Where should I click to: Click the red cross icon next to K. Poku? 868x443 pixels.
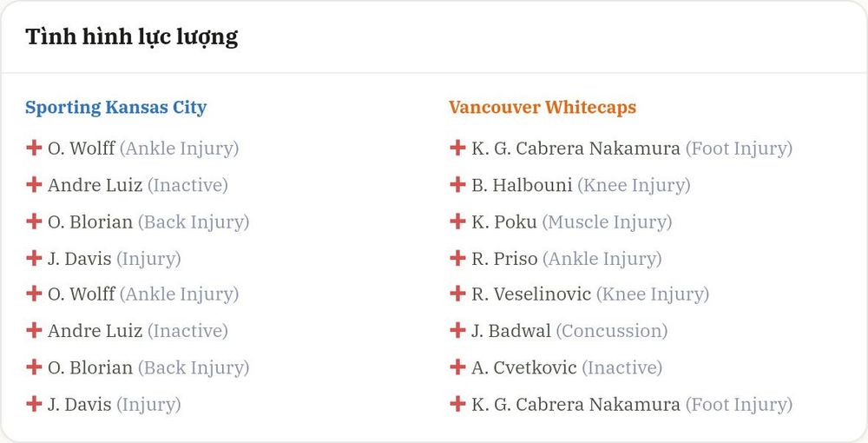[x=457, y=221]
